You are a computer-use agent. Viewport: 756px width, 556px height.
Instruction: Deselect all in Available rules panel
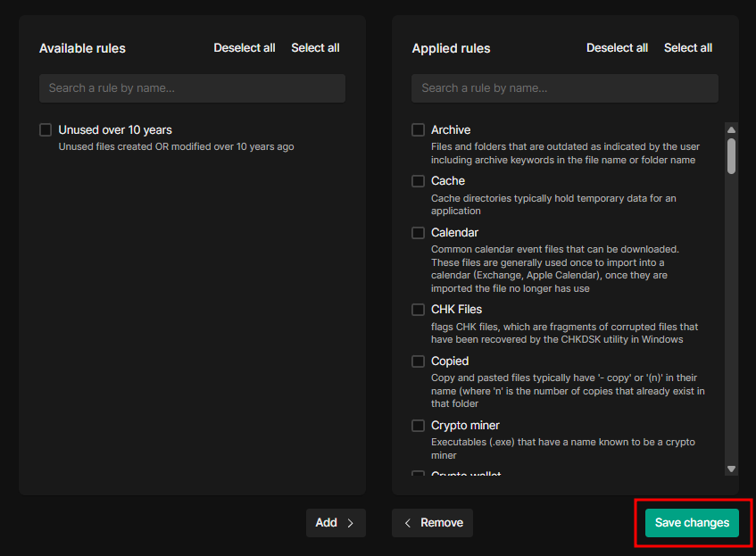click(245, 48)
